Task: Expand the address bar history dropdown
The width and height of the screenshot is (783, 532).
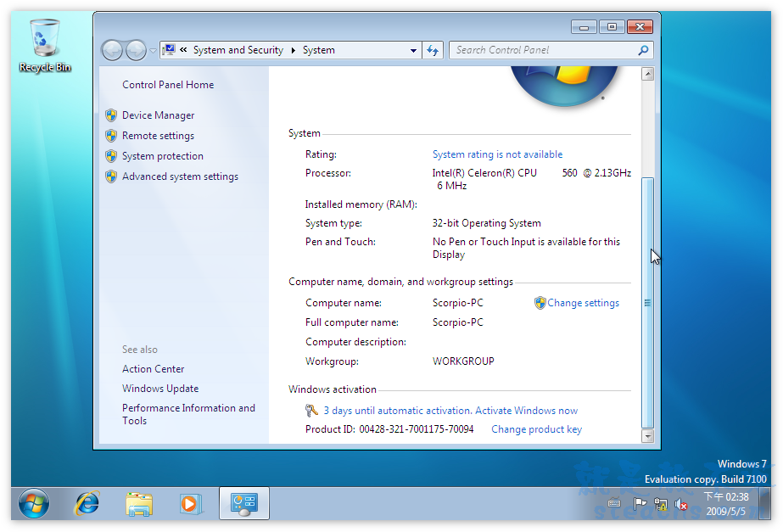Action: (413, 50)
